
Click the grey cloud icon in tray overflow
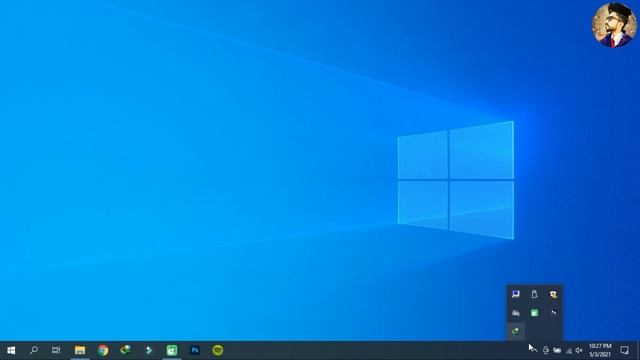coord(516,313)
